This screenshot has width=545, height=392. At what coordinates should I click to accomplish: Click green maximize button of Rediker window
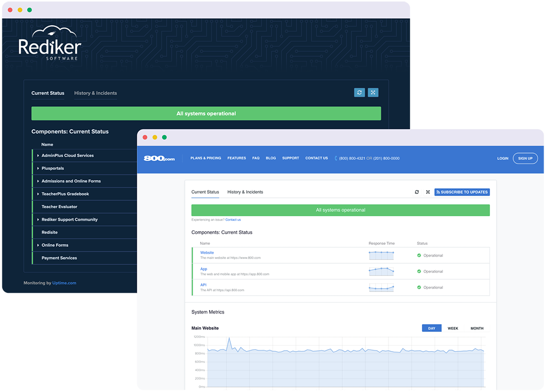(30, 10)
